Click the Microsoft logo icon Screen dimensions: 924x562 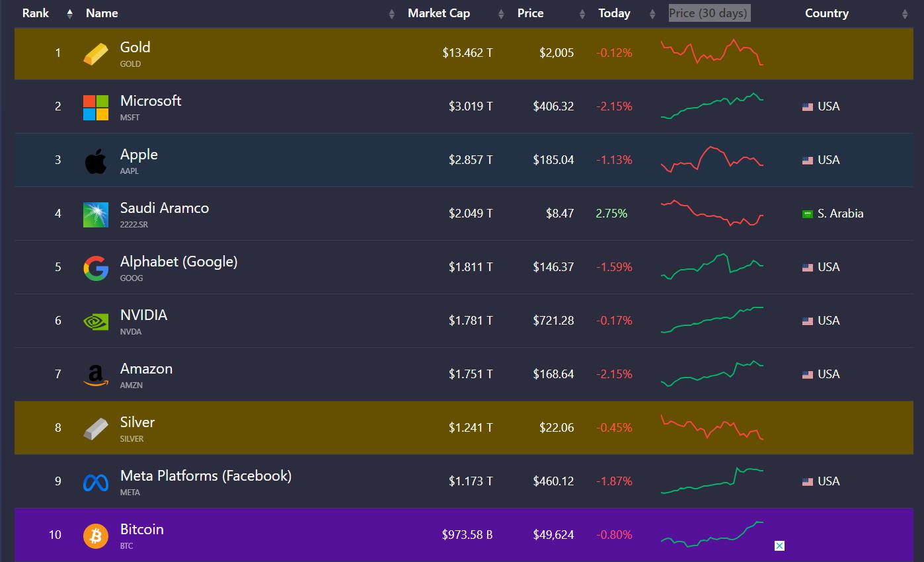click(x=96, y=107)
